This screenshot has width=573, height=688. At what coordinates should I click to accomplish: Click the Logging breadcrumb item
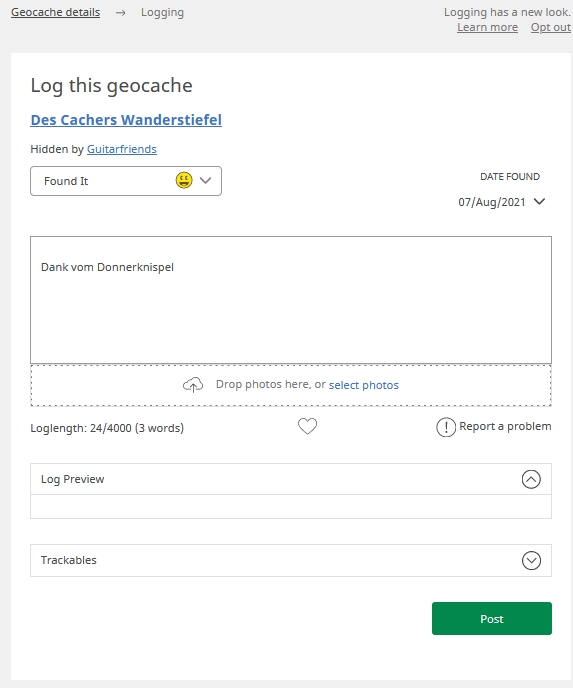[162, 13]
